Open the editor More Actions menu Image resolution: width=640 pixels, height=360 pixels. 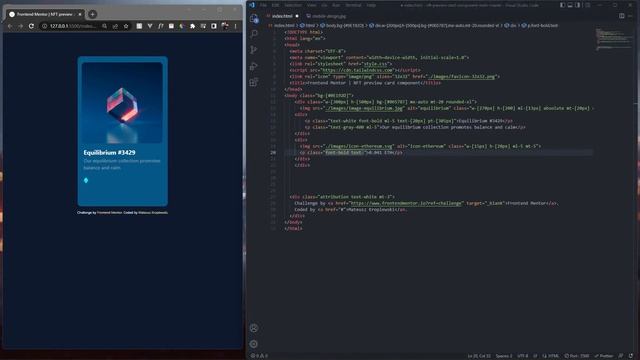pyautogui.click(x=631, y=16)
